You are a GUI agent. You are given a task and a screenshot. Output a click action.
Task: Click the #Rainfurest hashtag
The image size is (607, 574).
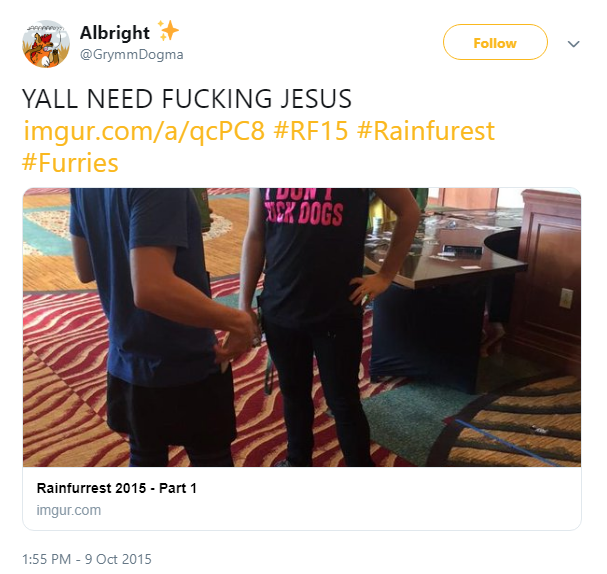(426, 131)
